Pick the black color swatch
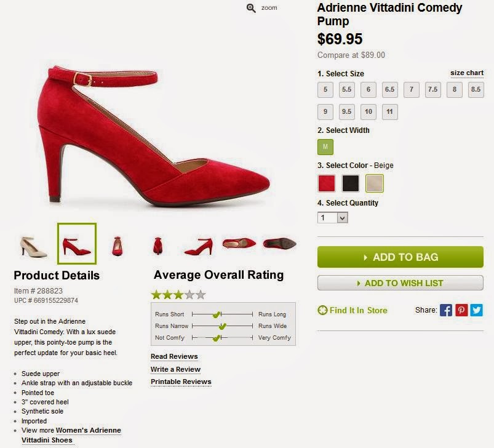The width and height of the screenshot is (494, 448). tap(350, 183)
